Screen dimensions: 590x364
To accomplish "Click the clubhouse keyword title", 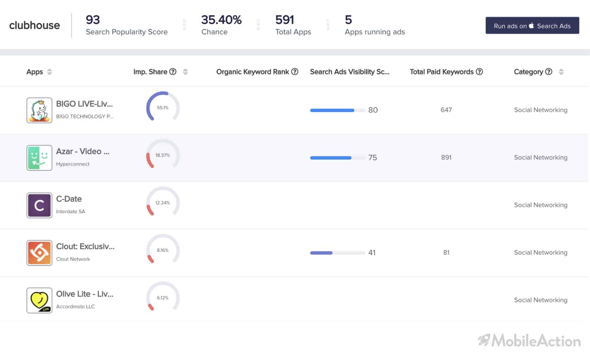I will 34,25.
